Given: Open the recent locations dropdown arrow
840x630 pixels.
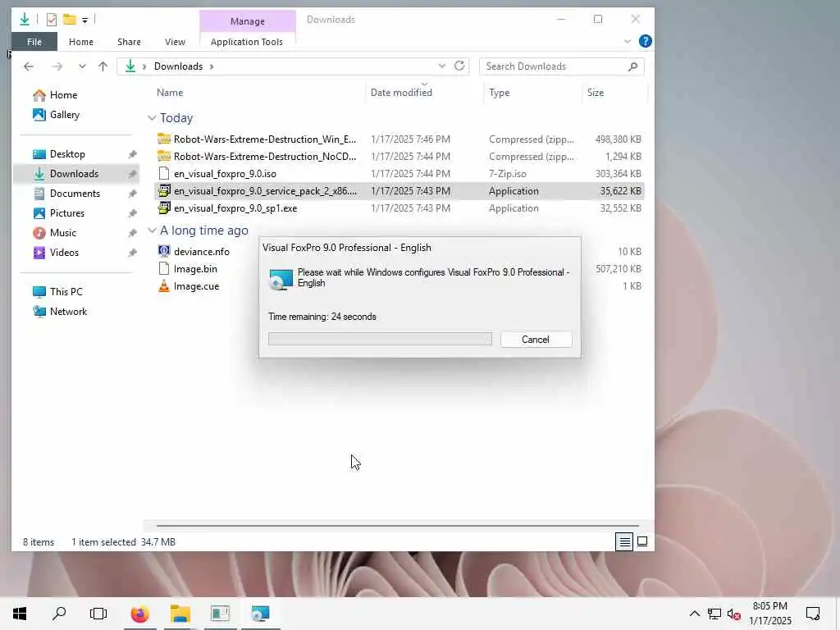Looking at the screenshot, I should [82, 66].
